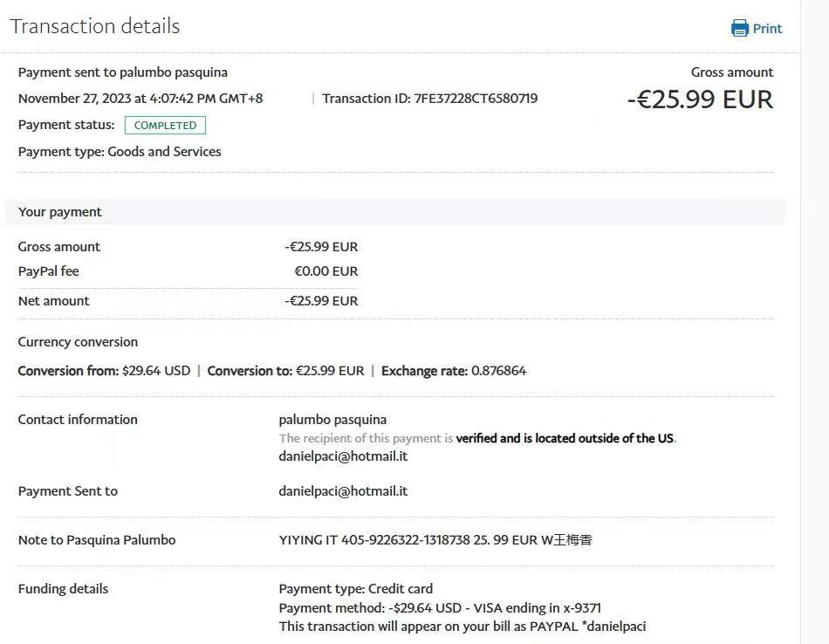Image resolution: width=829 pixels, height=644 pixels.
Task: Click the COMPLETED payment status badge
Action: click(x=166, y=125)
